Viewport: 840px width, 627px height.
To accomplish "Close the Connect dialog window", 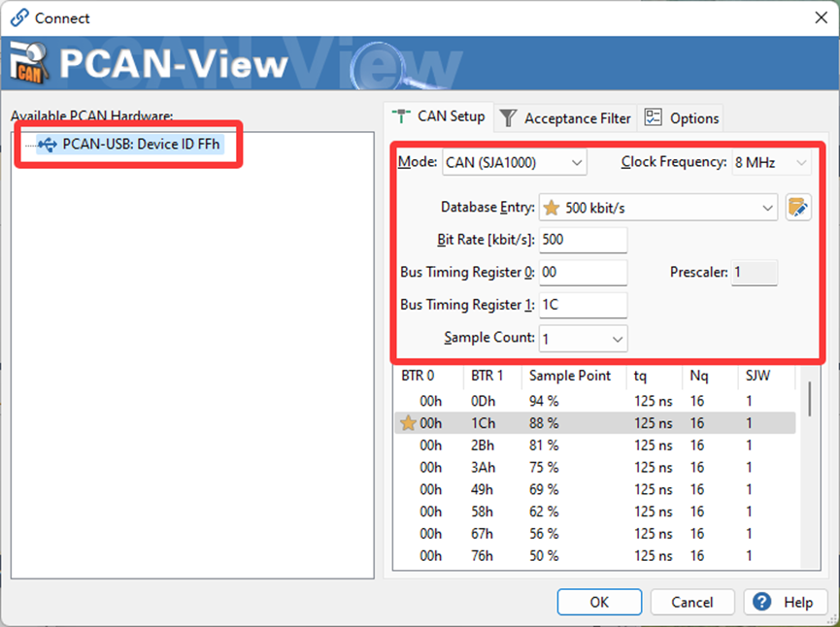I will (821, 17).
